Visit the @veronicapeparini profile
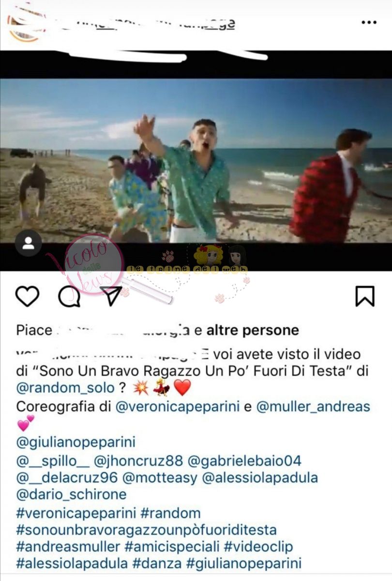The image size is (392, 581). pos(178,406)
